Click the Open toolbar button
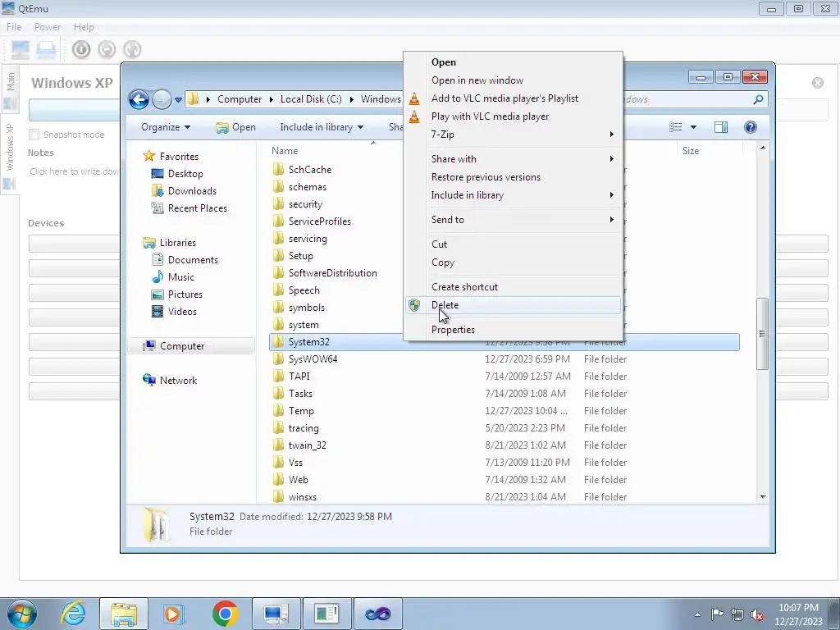Viewport: 840px width, 630px height. click(x=235, y=127)
